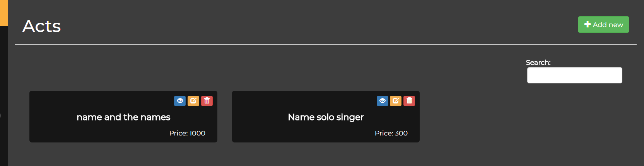Click the green Add new button
Viewport: 644px width, 166px height.
click(603, 24)
